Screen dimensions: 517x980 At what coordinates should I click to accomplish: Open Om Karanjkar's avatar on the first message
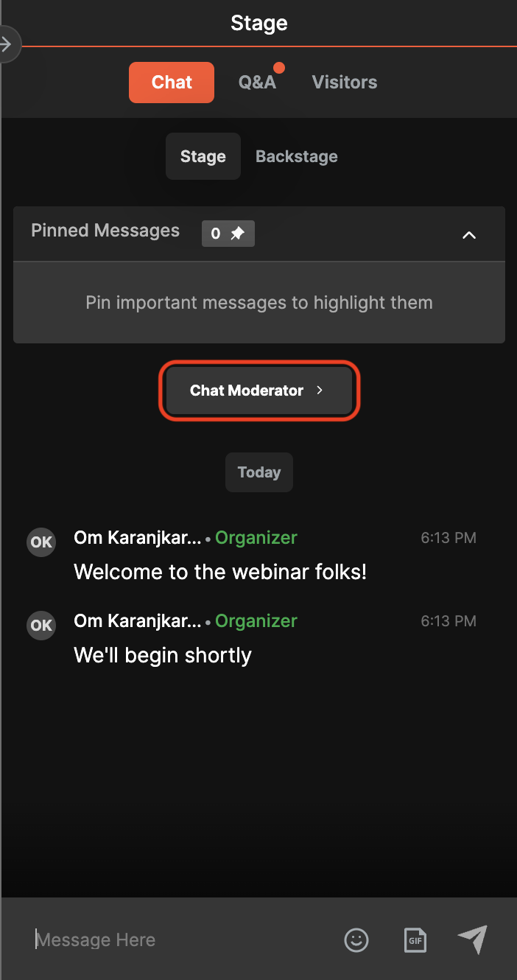[41, 542]
